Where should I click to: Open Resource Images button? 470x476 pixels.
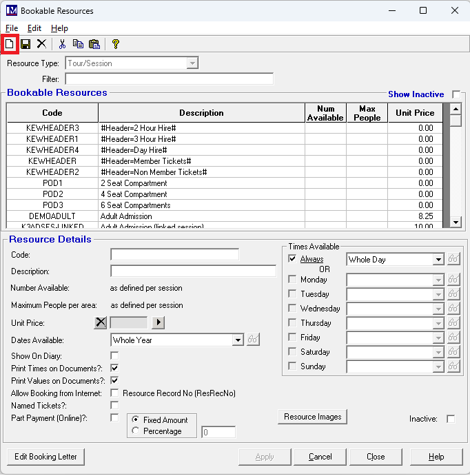312,417
